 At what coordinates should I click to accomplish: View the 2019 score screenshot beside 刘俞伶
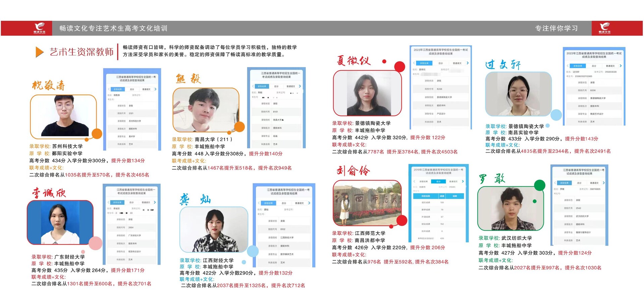[x=438, y=203]
